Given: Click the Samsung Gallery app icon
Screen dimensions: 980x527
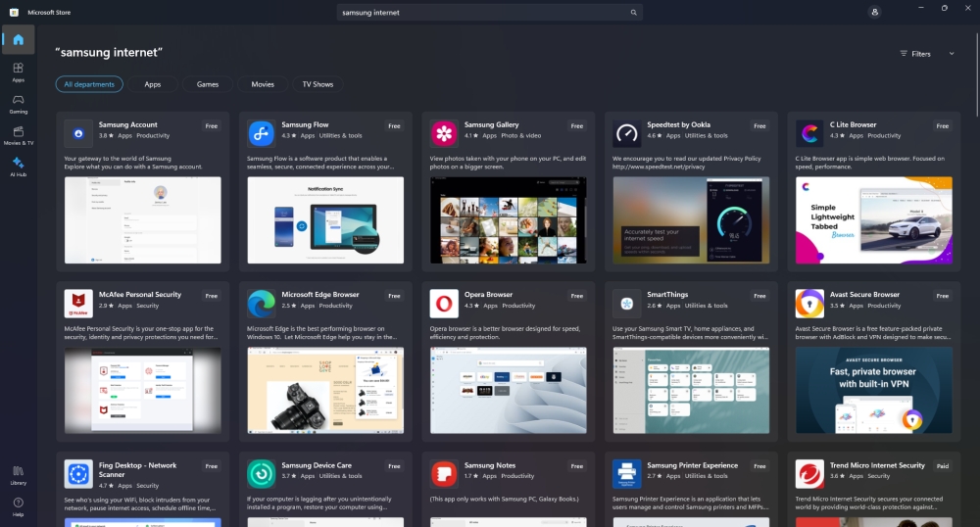Looking at the screenshot, I should point(444,133).
